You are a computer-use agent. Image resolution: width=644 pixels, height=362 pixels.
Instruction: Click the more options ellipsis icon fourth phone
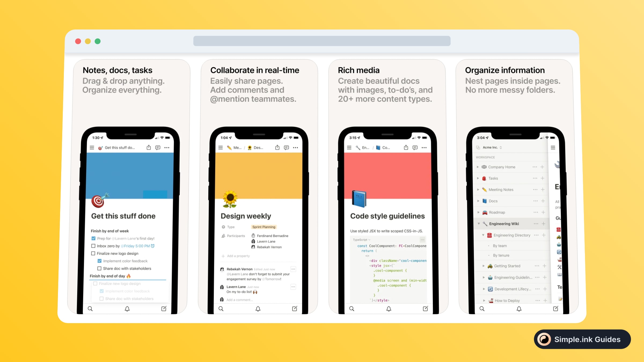pyautogui.click(x=534, y=224)
